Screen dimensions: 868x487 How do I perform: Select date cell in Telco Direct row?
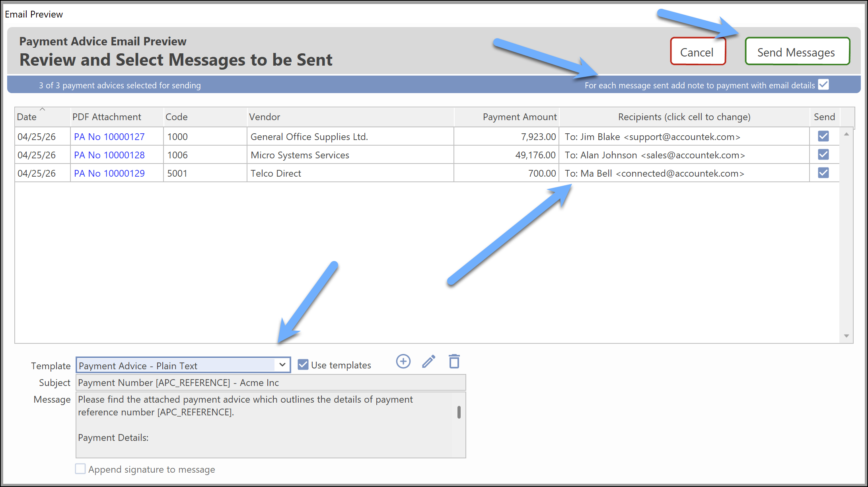point(43,173)
